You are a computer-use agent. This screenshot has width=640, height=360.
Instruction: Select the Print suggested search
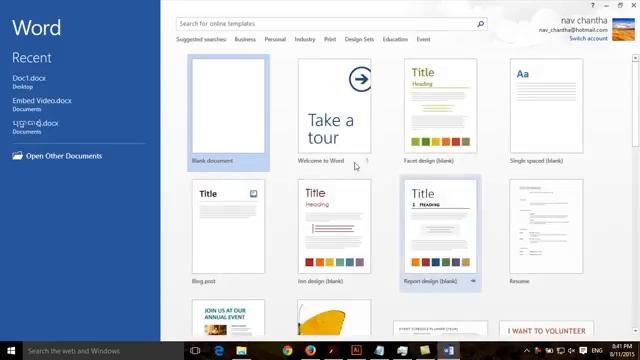point(330,39)
